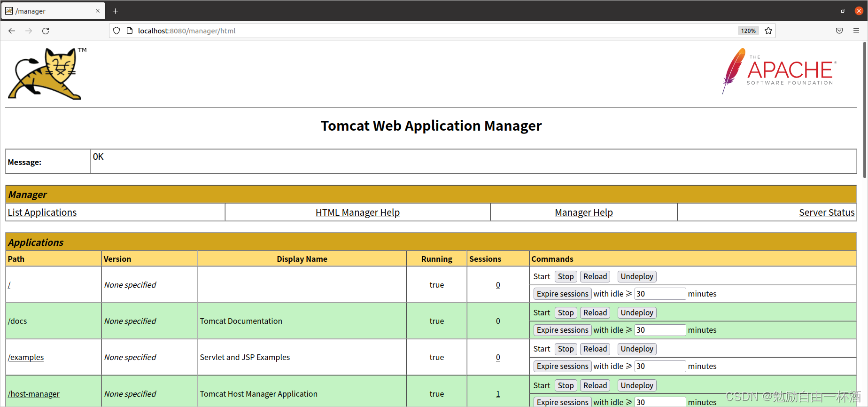Edit idle minutes field for root app
The height and width of the screenshot is (407, 868).
pyautogui.click(x=660, y=294)
